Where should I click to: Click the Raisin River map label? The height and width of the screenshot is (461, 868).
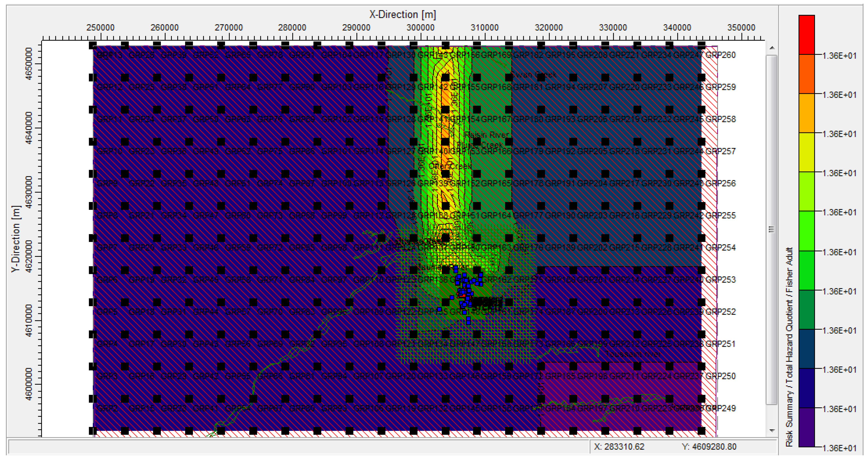[x=487, y=135]
